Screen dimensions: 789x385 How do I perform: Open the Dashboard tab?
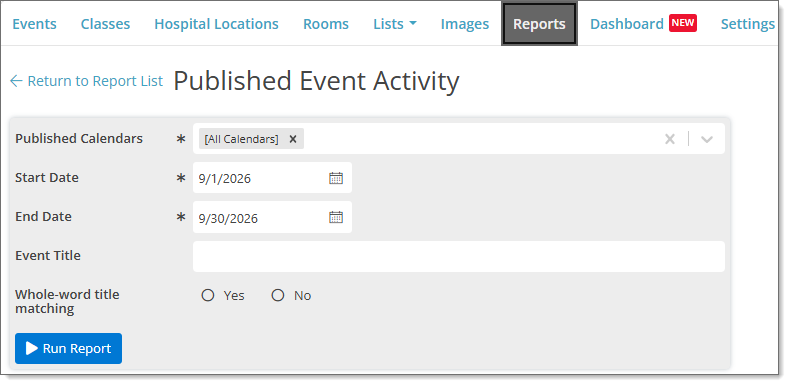tap(626, 24)
